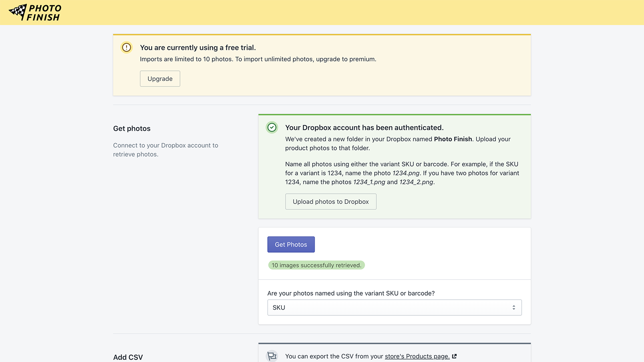Click the imports limited to 10 photos text
Image resolution: width=644 pixels, height=362 pixels.
click(258, 59)
